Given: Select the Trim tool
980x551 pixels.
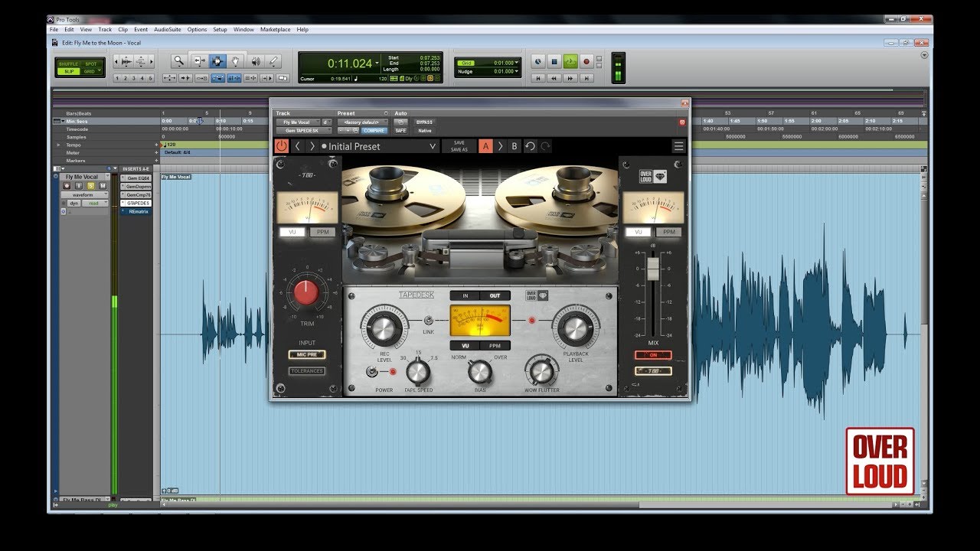Looking at the screenshot, I should tap(199, 61).
